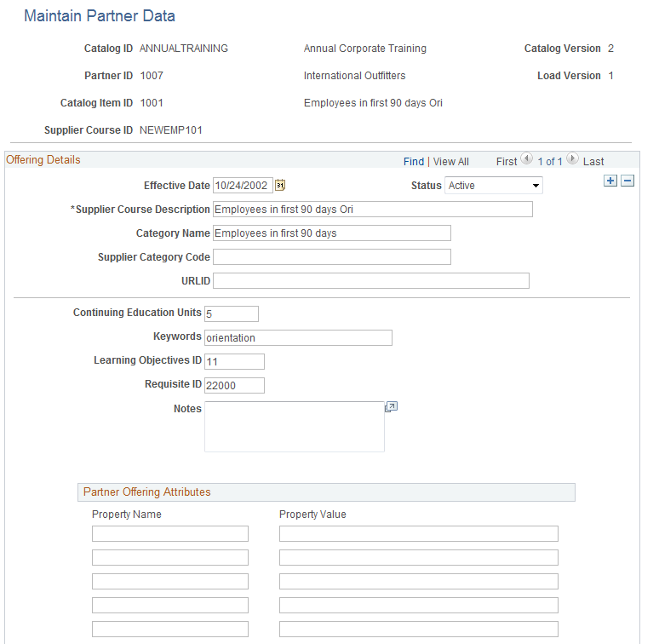The width and height of the screenshot is (659, 644).
Task: Click the View All link
Action: pyautogui.click(x=451, y=161)
